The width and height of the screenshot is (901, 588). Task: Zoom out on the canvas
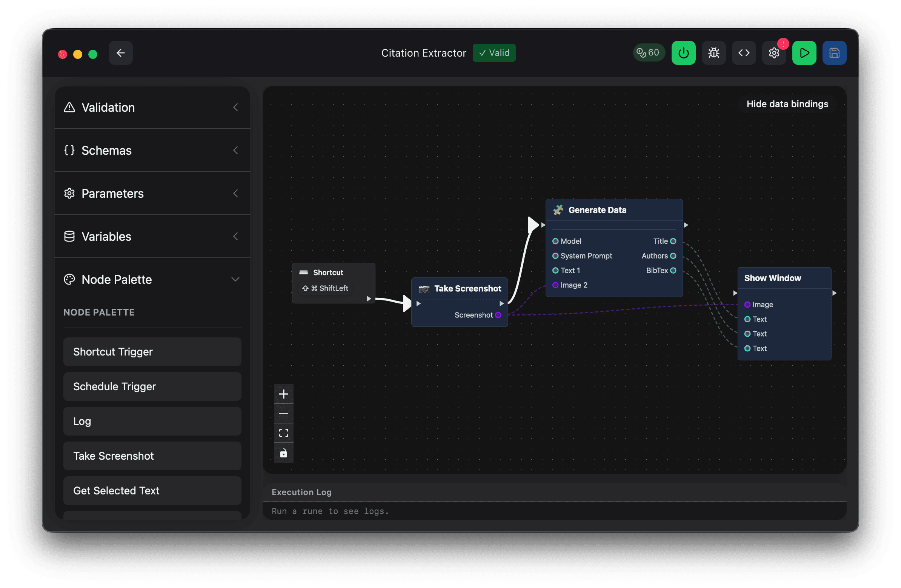click(284, 414)
